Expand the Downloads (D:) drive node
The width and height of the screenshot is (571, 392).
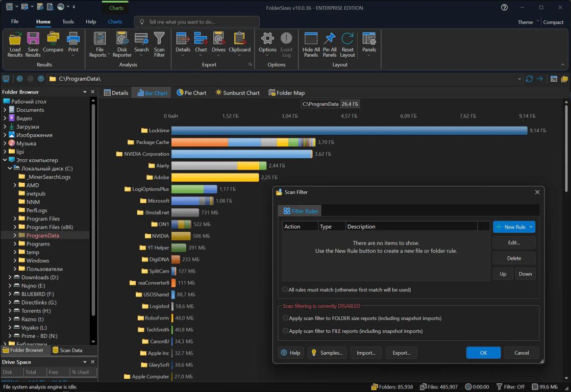point(10,278)
